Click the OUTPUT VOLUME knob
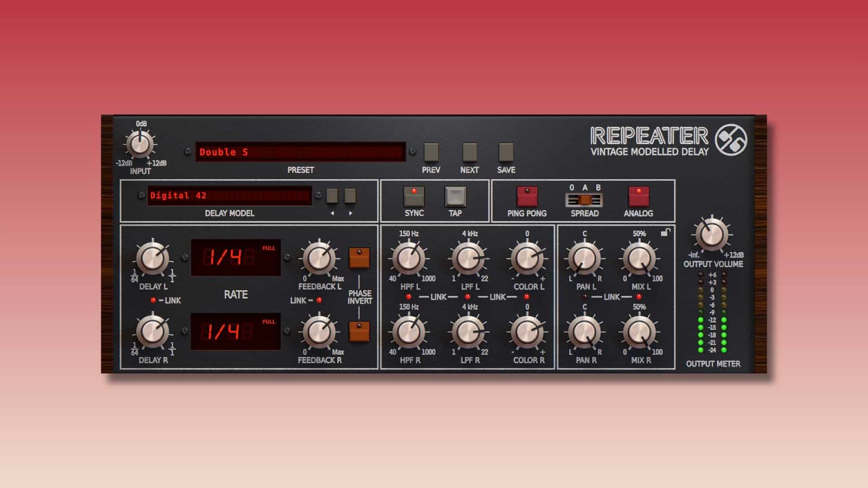This screenshot has height=488, width=868. point(712,234)
